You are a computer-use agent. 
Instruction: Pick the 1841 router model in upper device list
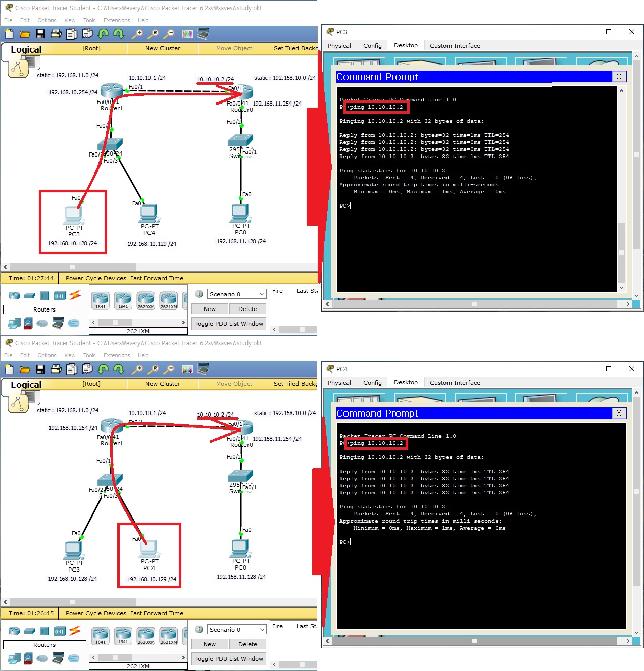point(101,300)
